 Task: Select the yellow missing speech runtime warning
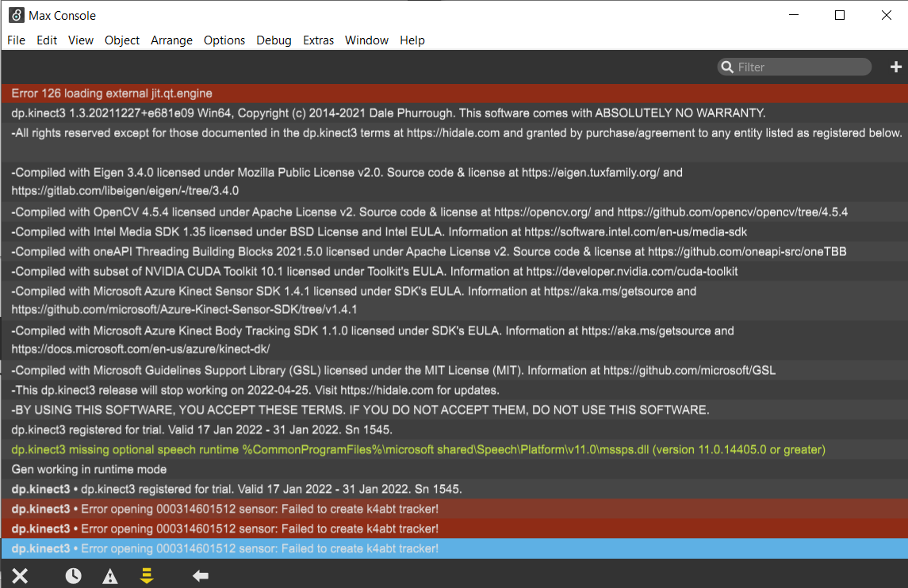[x=454, y=449]
